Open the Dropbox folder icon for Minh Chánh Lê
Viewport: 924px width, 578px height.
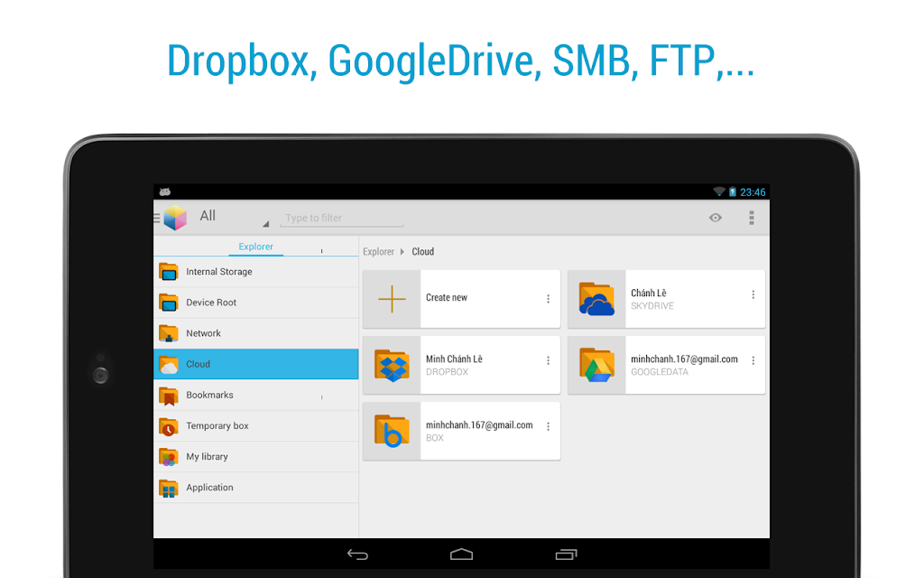pyautogui.click(x=392, y=365)
